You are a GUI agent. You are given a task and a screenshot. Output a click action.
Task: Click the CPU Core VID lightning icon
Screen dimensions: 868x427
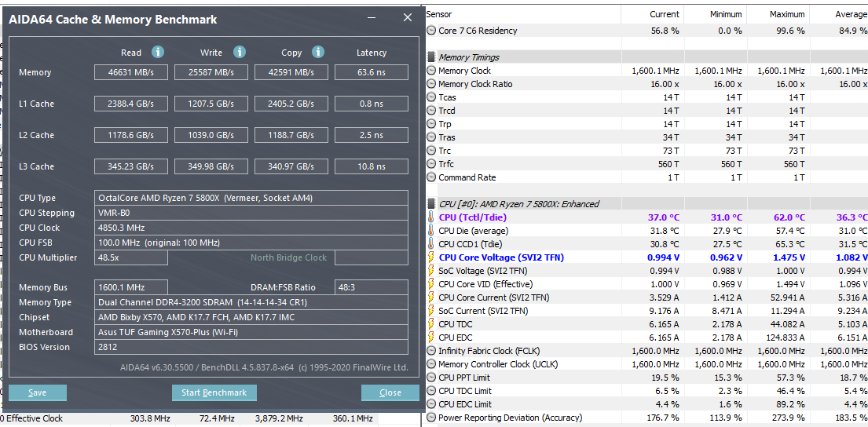(x=431, y=283)
